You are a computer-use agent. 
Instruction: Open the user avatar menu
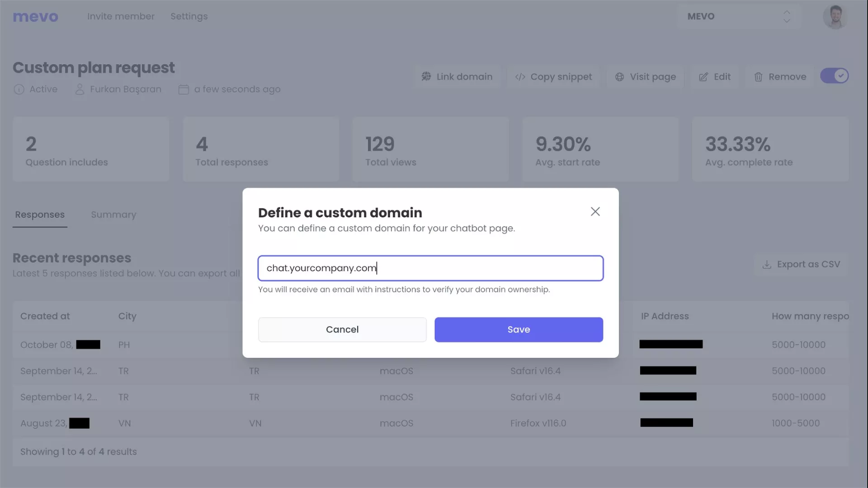(x=835, y=17)
